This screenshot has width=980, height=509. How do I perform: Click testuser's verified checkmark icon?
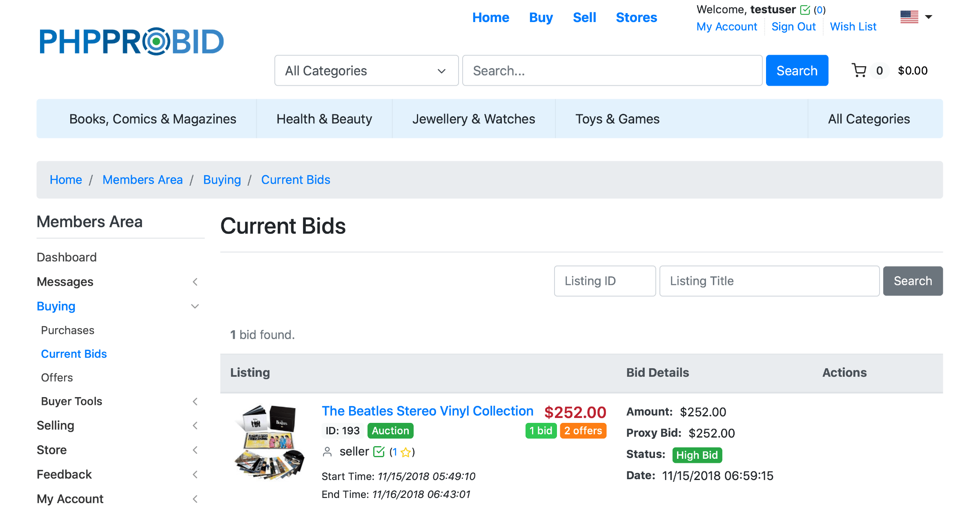[805, 10]
